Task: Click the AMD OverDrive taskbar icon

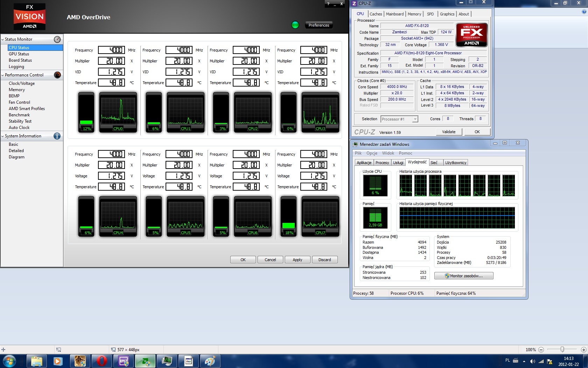Action: click(145, 361)
